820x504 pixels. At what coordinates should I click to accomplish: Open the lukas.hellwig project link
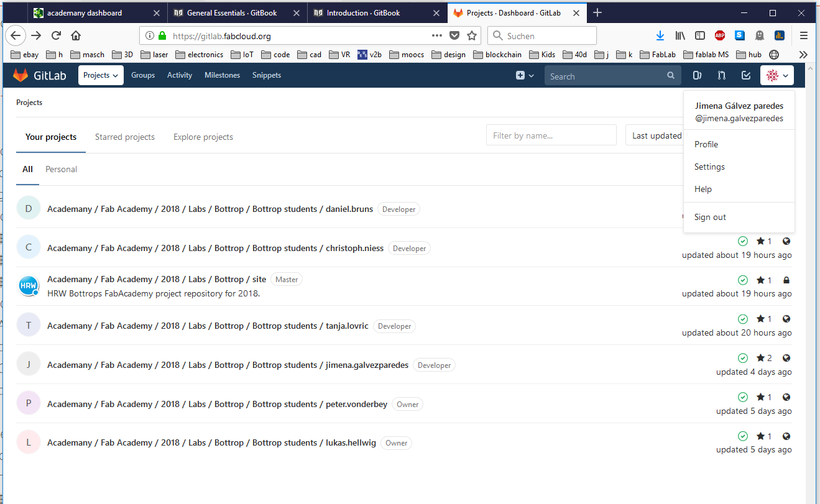pos(211,442)
